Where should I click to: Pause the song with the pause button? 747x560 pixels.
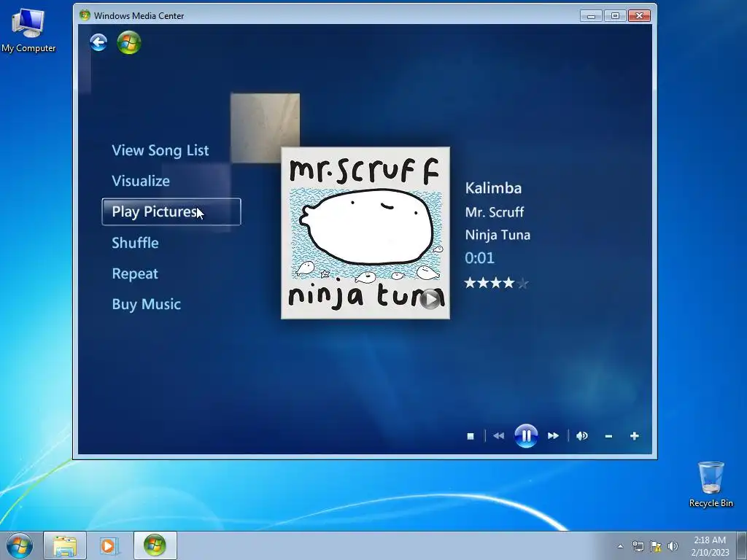[526, 436]
